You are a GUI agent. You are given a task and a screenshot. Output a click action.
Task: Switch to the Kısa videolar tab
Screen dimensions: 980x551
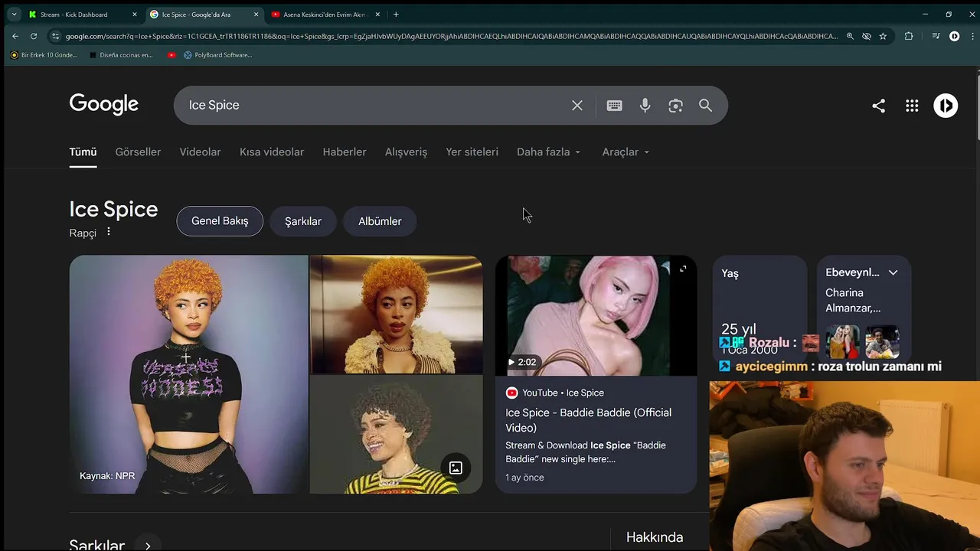tap(272, 152)
